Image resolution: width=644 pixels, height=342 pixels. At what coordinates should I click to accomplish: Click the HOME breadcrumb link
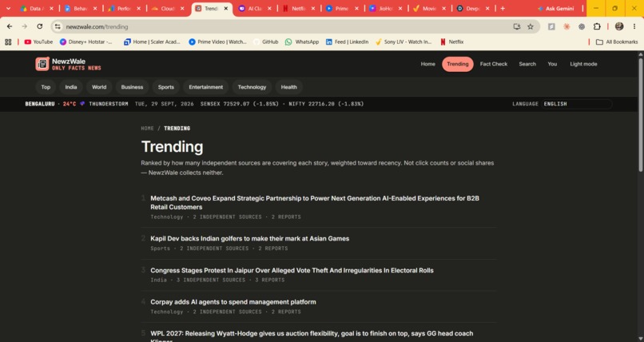[x=147, y=129]
